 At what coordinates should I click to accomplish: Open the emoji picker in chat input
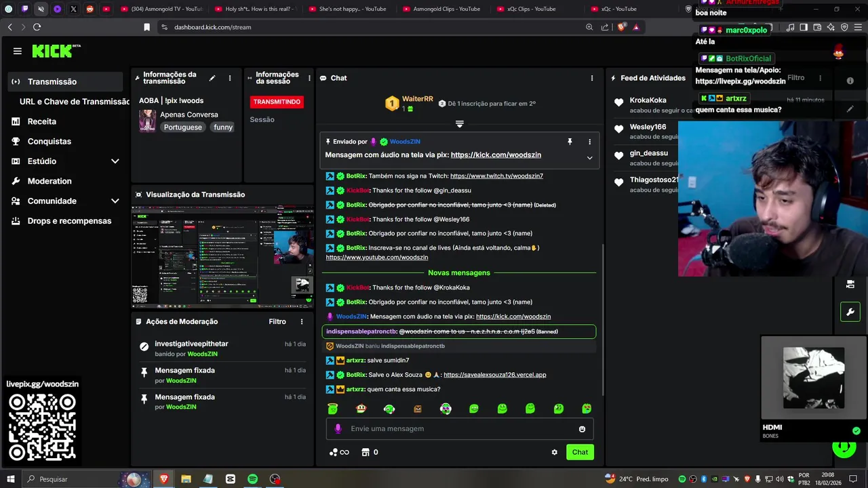582,429
